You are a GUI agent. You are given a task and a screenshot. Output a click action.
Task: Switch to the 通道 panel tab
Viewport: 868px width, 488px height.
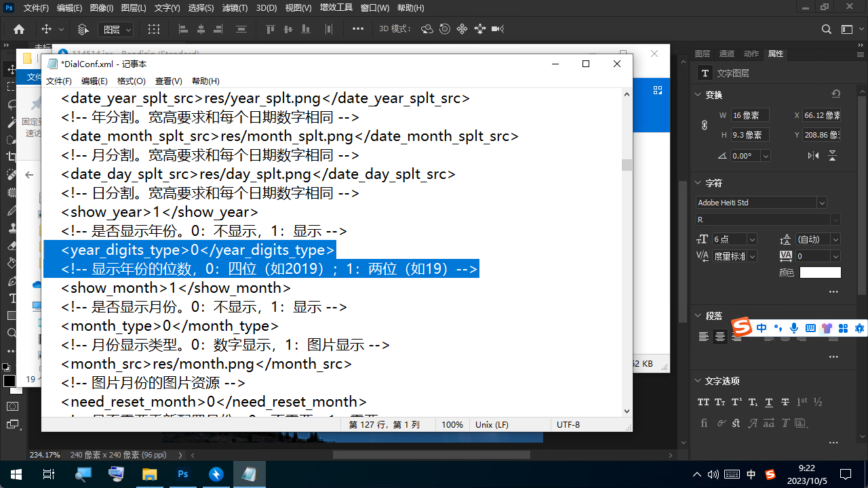click(x=726, y=54)
